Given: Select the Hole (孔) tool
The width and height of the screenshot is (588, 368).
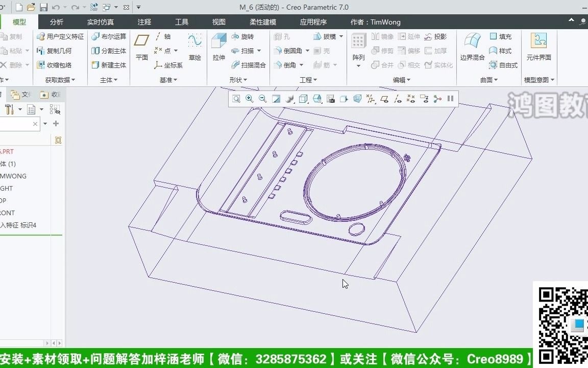Looking at the screenshot, I should click(282, 36).
